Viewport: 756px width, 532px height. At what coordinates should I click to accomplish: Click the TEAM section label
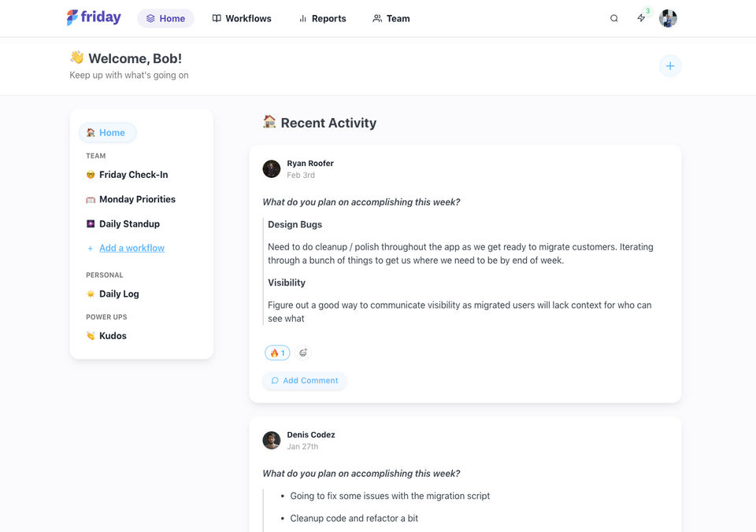(95, 156)
